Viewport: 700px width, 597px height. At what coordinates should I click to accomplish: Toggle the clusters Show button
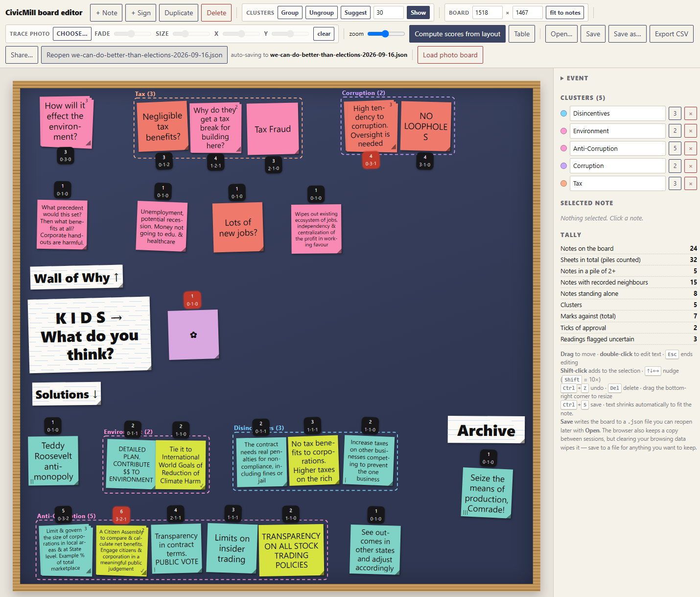coord(418,13)
